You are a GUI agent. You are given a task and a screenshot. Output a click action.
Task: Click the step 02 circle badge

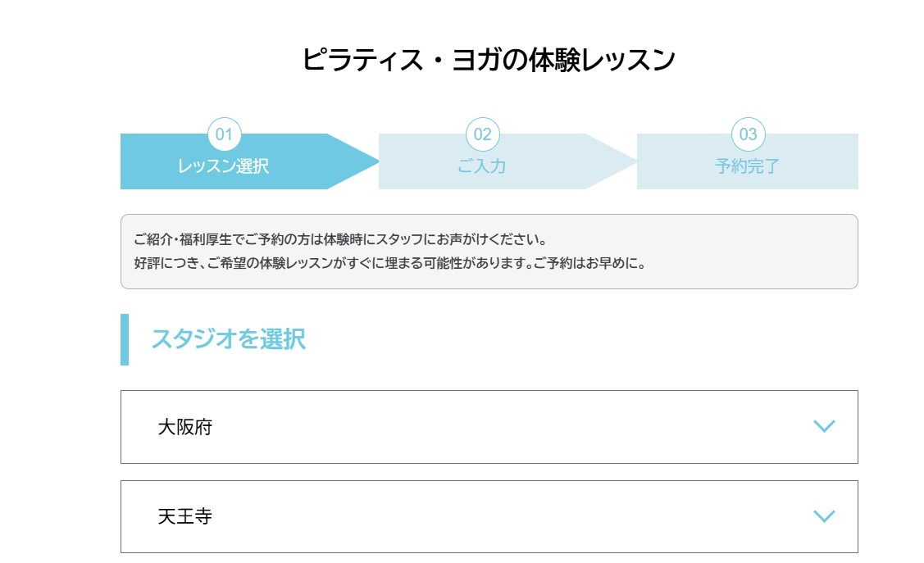pyautogui.click(x=482, y=134)
